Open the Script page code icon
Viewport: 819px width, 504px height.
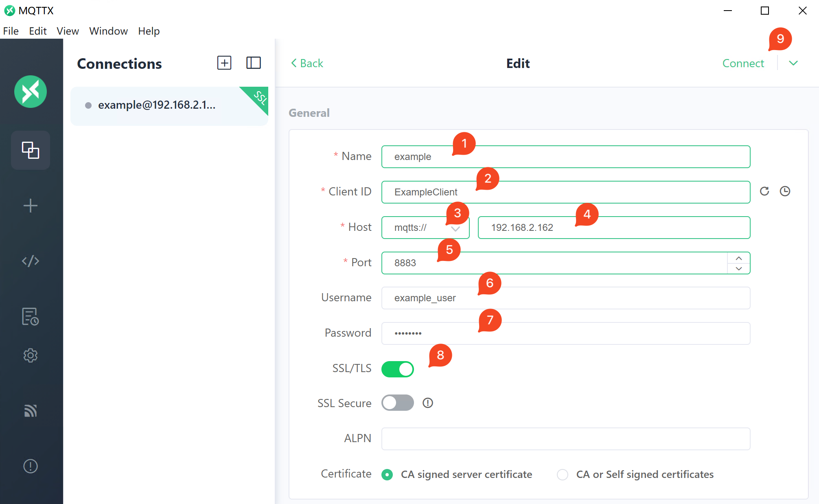31,261
